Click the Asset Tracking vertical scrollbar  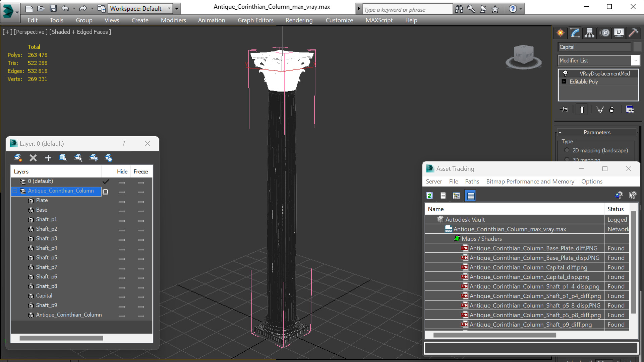click(633, 263)
